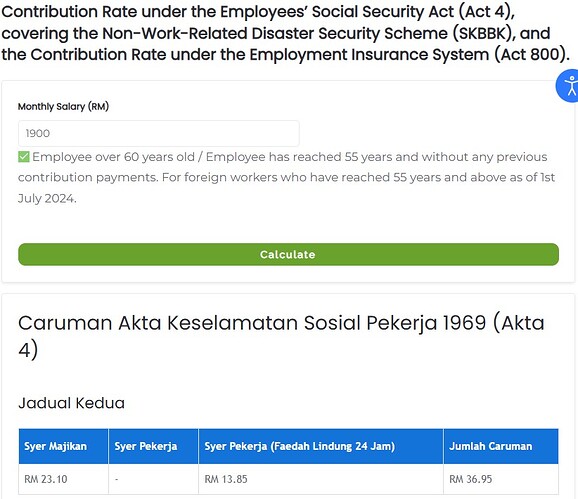Click the Jadual Kedua subheading
The height and width of the screenshot is (499, 578).
[x=72, y=403]
